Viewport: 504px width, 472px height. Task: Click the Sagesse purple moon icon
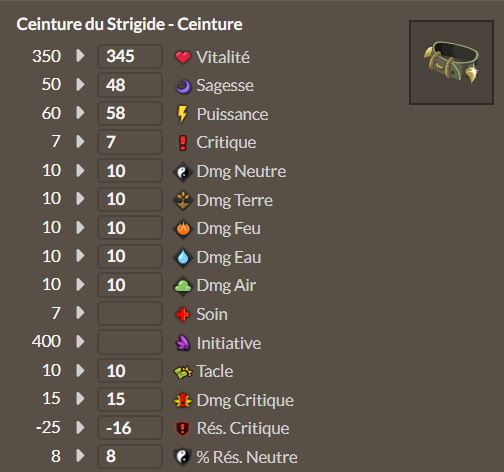pos(183,86)
